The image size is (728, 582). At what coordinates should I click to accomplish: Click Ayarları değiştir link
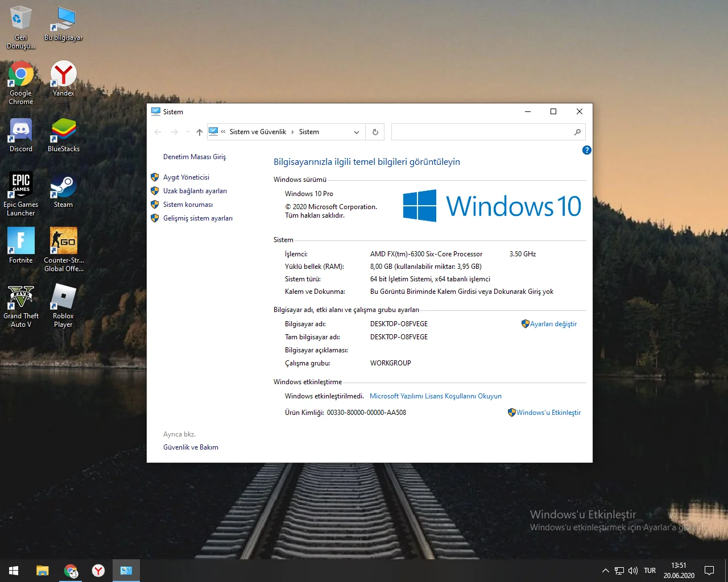553,324
